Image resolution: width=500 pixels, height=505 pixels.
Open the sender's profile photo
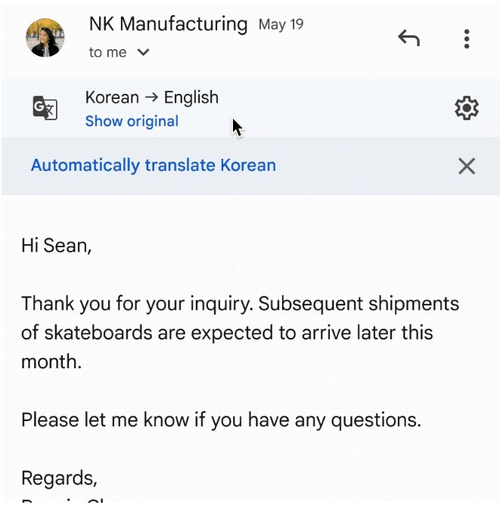point(45,38)
